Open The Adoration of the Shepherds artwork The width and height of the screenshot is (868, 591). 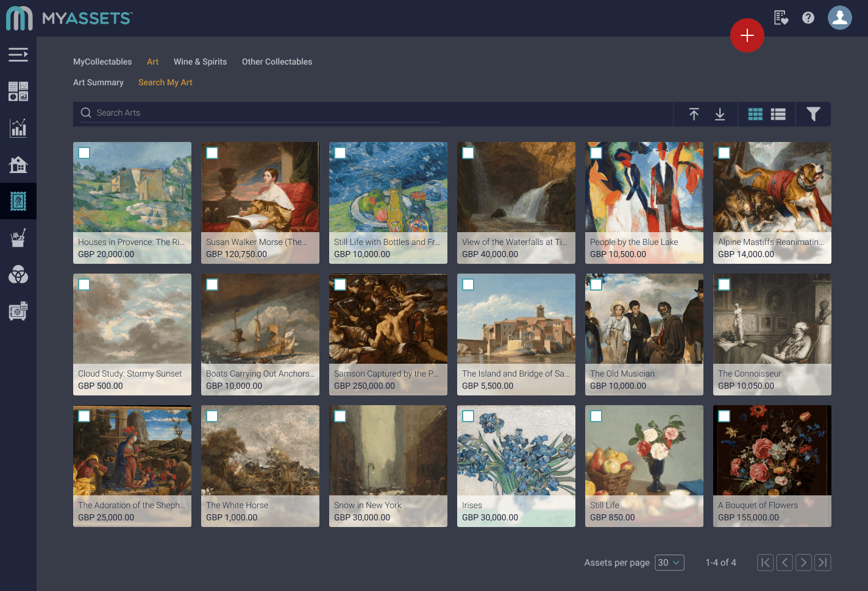click(x=132, y=466)
